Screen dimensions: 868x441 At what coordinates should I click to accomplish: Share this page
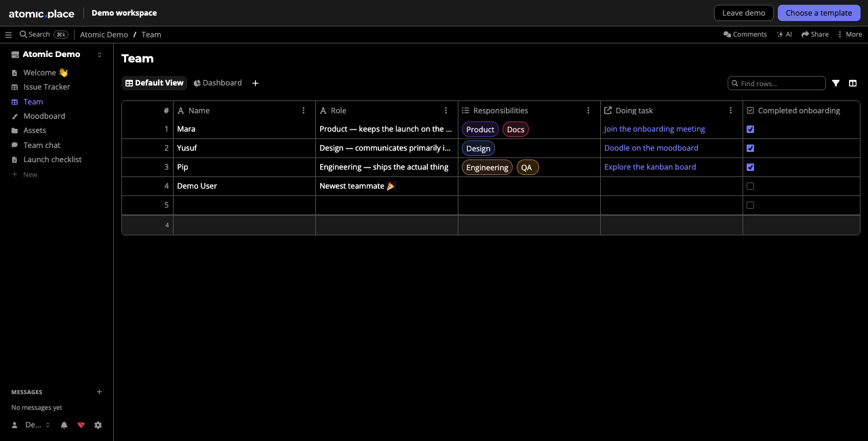pos(815,35)
